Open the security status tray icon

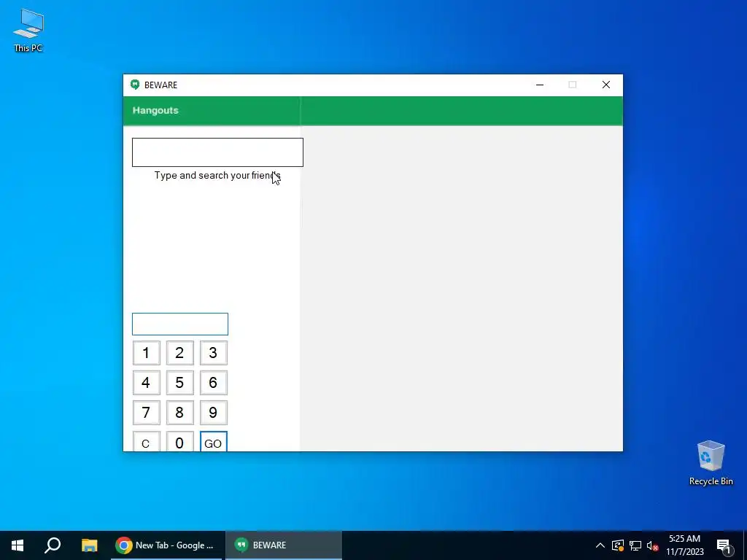coord(618,545)
